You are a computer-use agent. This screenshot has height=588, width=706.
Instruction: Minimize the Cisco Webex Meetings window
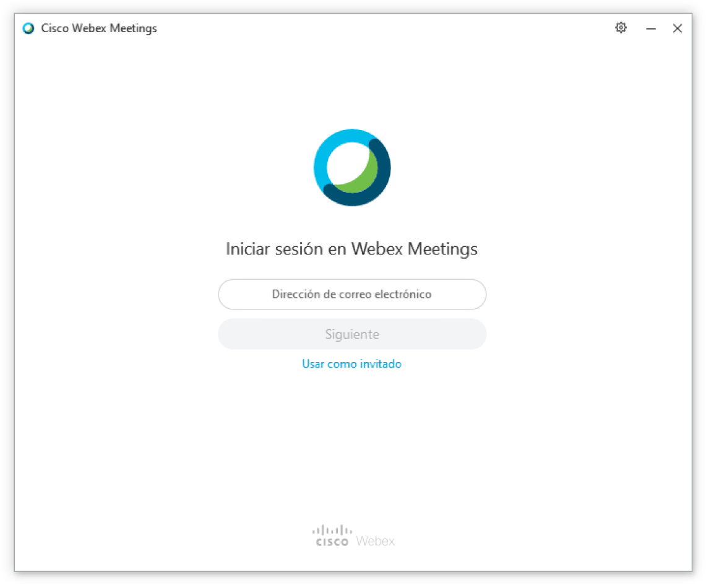650,28
